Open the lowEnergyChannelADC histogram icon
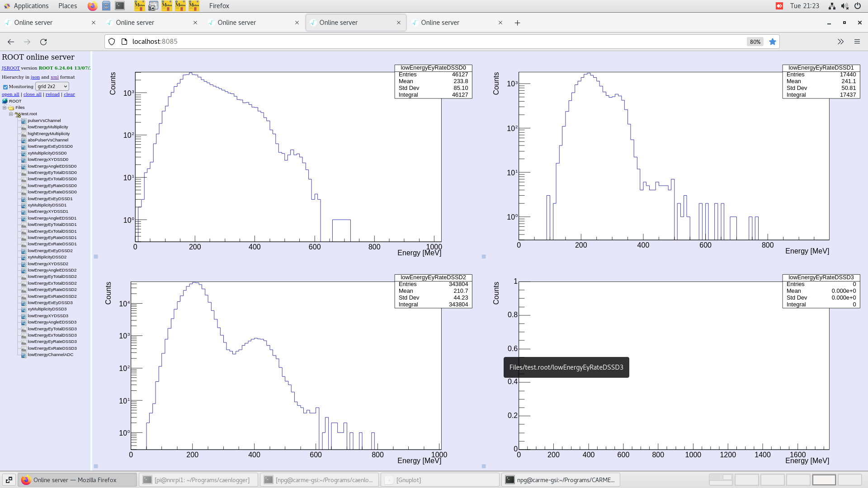Image resolution: width=868 pixels, height=488 pixels. [24, 355]
